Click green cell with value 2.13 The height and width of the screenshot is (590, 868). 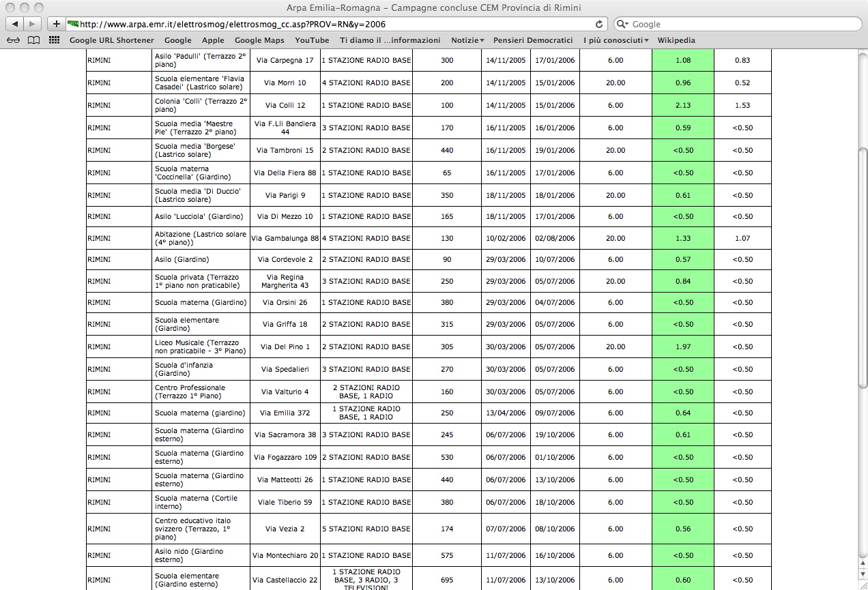coord(682,105)
